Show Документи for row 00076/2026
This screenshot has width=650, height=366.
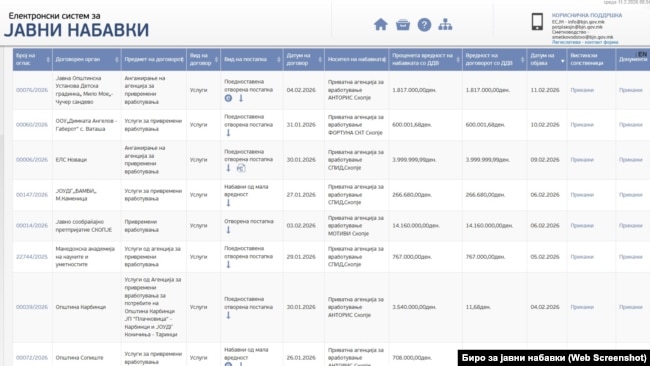(631, 90)
